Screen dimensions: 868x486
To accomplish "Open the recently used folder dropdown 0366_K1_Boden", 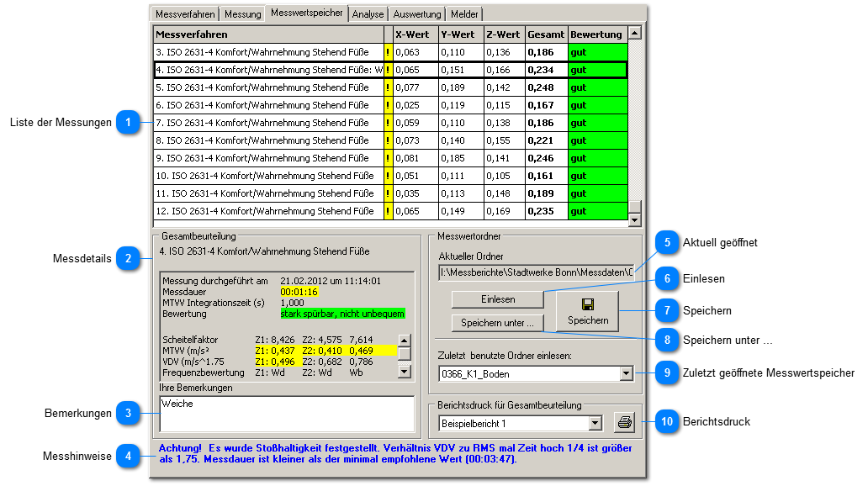I will pos(625,373).
